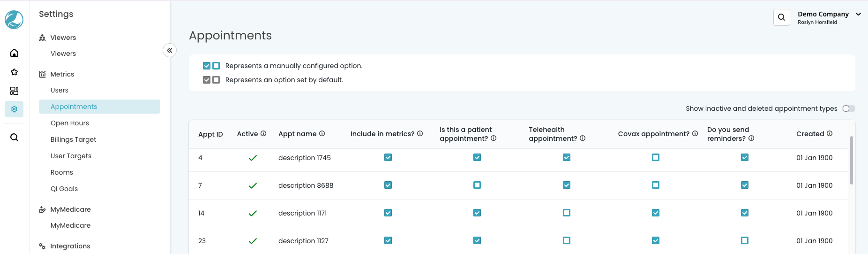The image size is (868, 254).
Task: Click info icon next to Appt name
Action: tap(322, 134)
